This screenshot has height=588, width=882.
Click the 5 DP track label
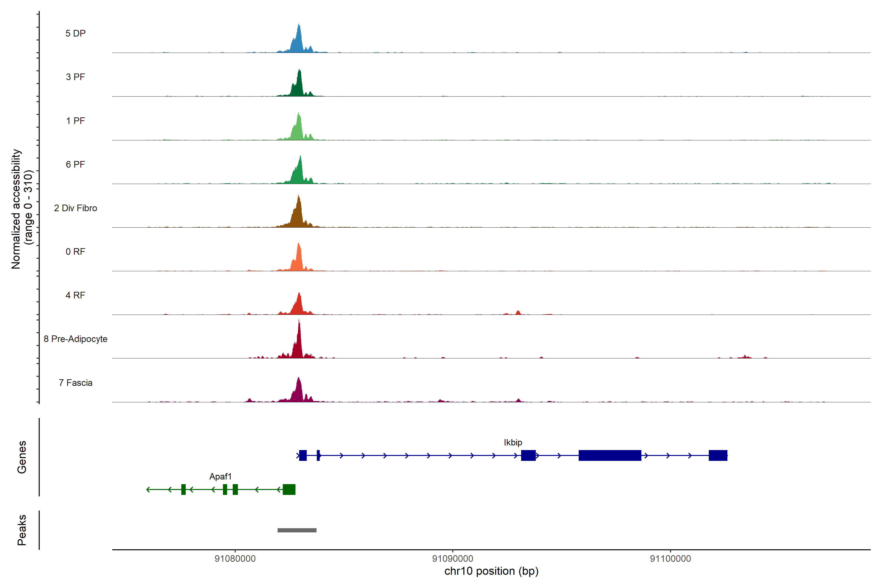(75, 33)
